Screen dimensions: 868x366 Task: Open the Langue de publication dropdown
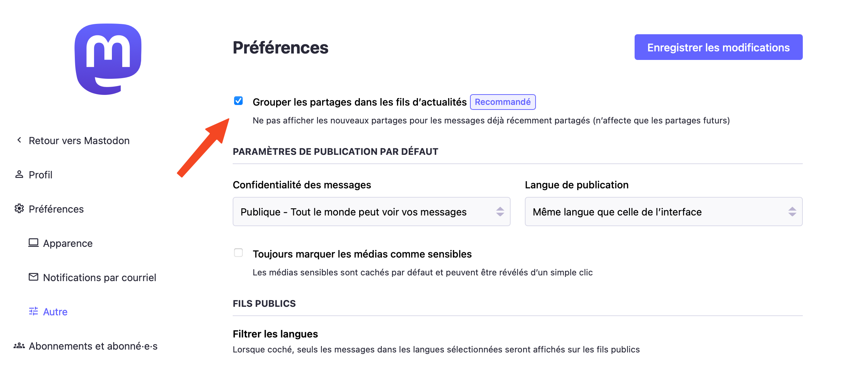pyautogui.click(x=663, y=212)
